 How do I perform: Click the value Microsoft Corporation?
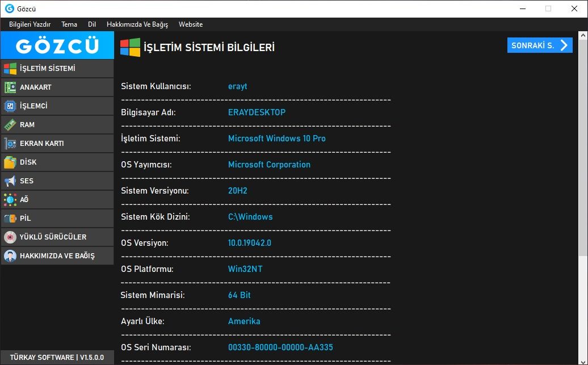tap(269, 165)
